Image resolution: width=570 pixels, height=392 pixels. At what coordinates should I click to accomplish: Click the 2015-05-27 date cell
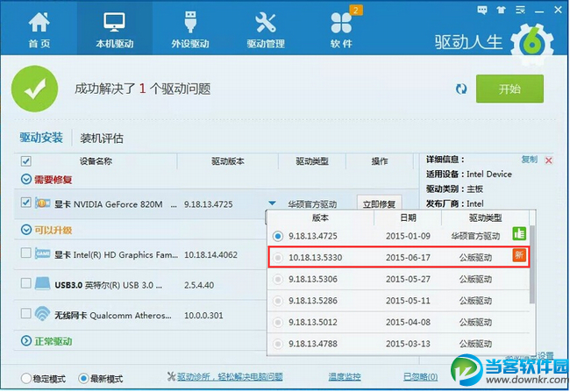408,279
